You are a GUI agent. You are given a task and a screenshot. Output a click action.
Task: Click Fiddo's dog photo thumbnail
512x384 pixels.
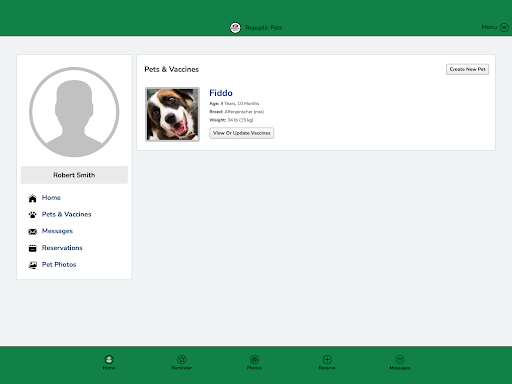(x=172, y=114)
